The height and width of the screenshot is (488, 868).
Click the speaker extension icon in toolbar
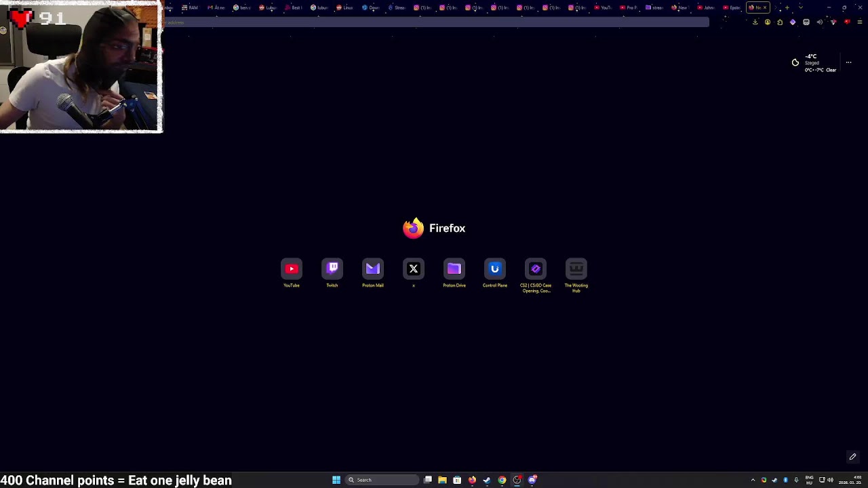[820, 22]
